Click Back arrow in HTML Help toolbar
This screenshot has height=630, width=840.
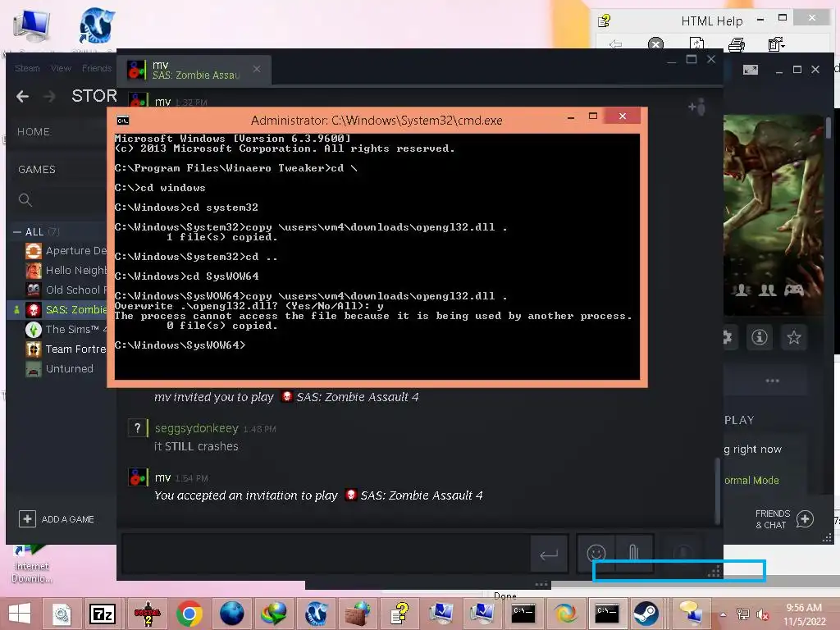[615, 44]
